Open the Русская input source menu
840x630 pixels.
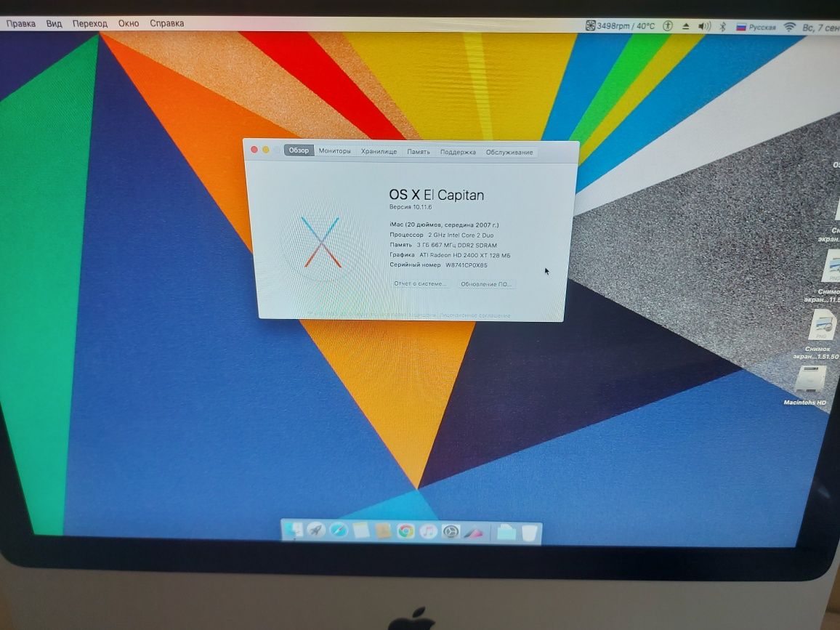coord(756,27)
